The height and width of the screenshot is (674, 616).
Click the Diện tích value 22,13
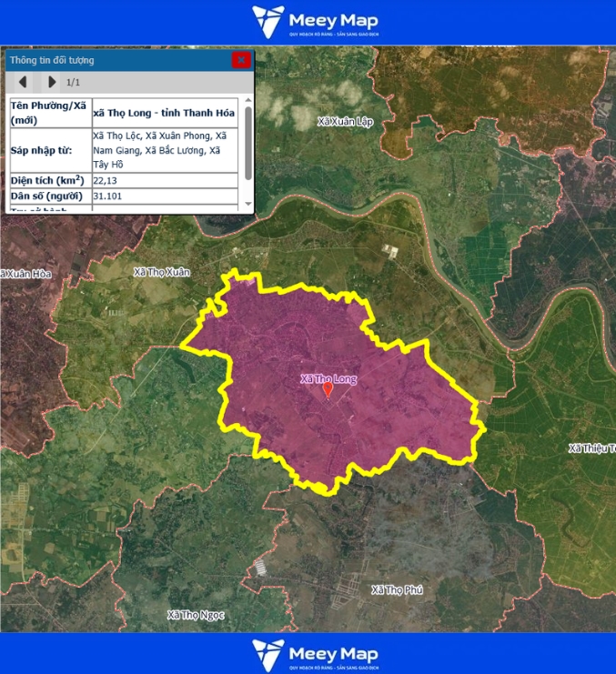click(109, 181)
